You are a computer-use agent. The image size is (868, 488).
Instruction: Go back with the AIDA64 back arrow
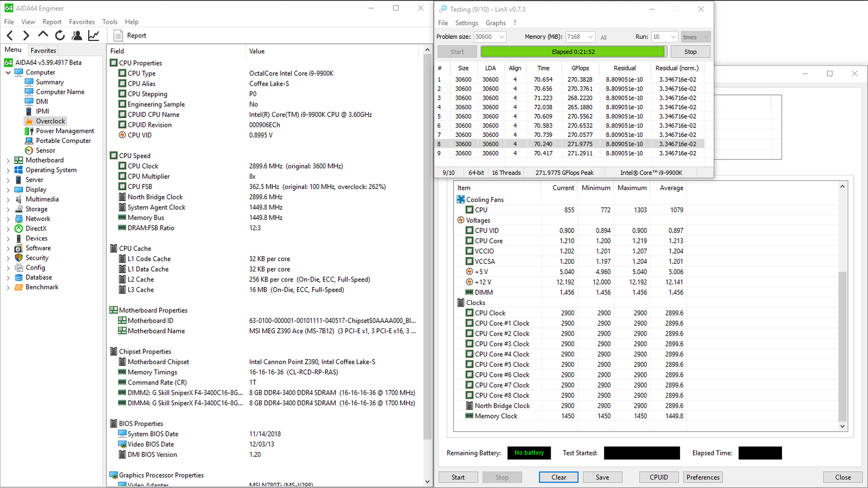pos(10,35)
